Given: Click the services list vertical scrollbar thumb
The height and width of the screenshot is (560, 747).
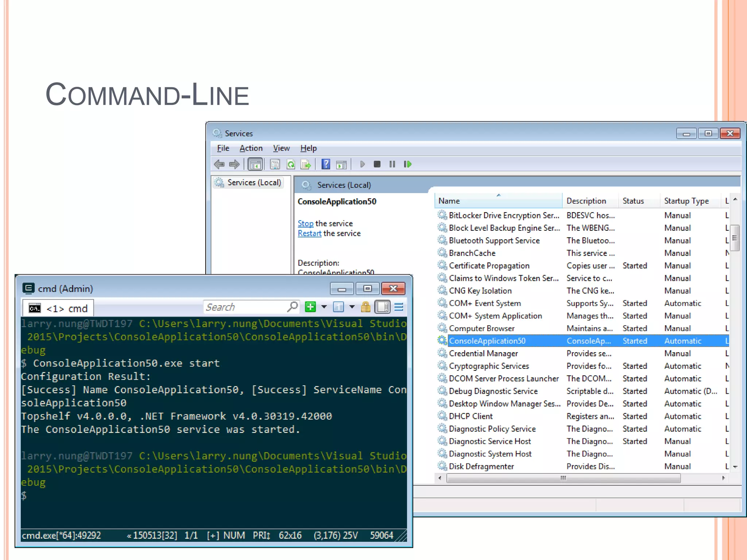Looking at the screenshot, I should coord(735,238).
